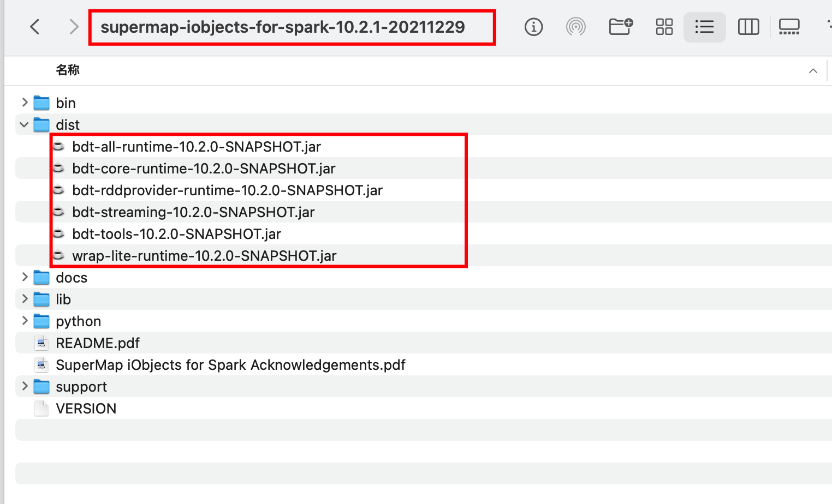The image size is (832, 504).
Task: Select the bin folder icon
Action: tap(41, 103)
